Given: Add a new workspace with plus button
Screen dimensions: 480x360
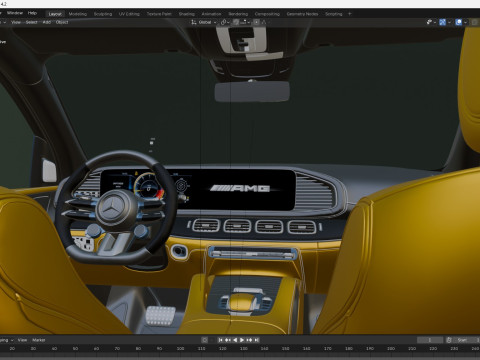Looking at the screenshot, I should click(350, 14).
